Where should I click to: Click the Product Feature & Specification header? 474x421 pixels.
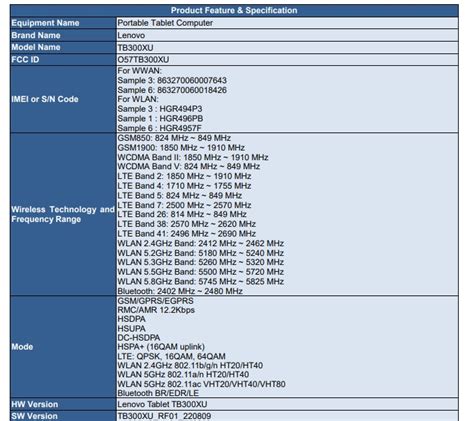pyautogui.click(x=234, y=10)
